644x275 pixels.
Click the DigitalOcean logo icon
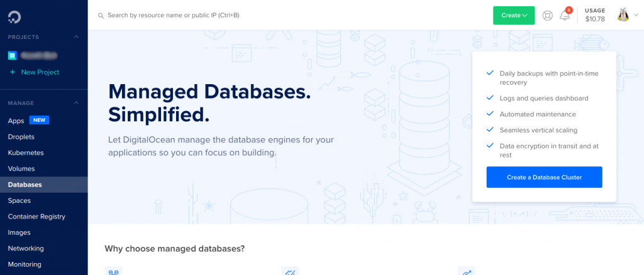click(14, 16)
